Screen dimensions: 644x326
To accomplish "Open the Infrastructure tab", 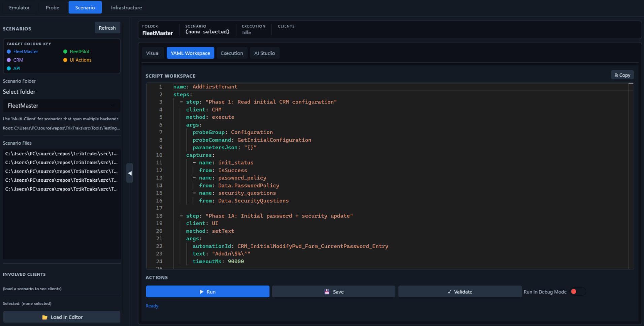I will (126, 7).
